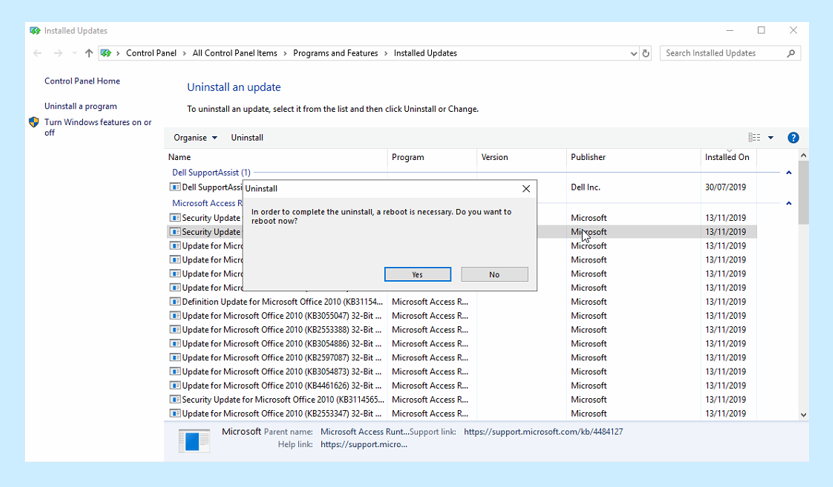Select Update for Office 2010 (KB3055047)
The height and width of the screenshot is (487, 833).
[282, 315]
